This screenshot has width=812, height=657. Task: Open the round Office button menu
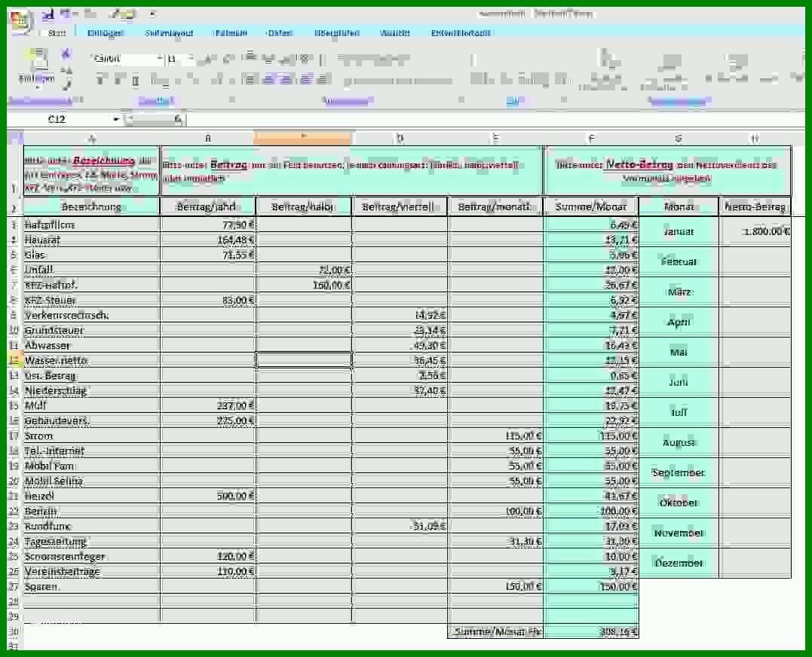coord(20,22)
